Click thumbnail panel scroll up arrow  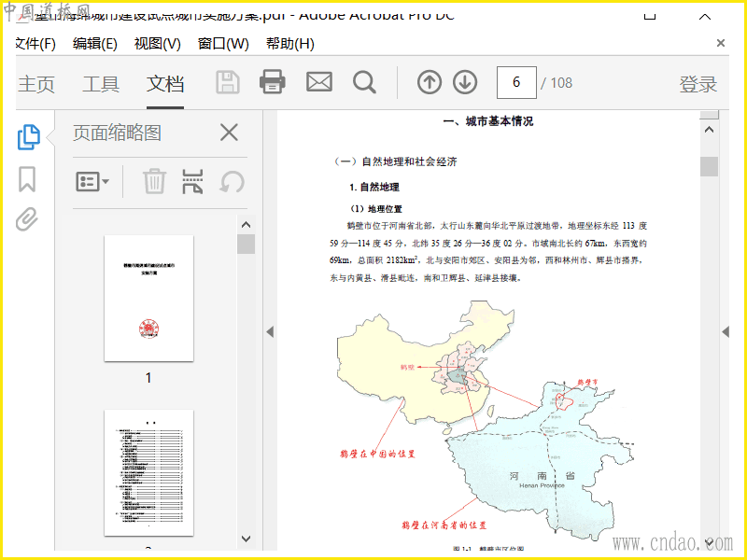tap(246, 225)
